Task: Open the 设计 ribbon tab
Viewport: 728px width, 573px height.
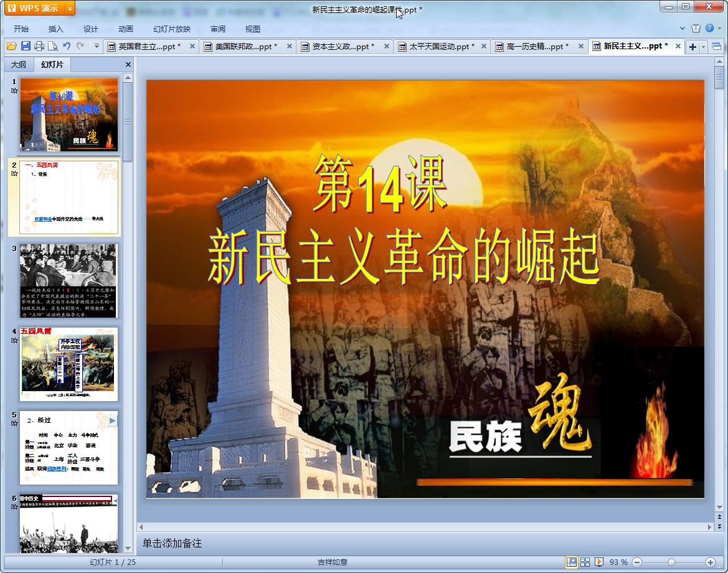Action: coord(90,29)
